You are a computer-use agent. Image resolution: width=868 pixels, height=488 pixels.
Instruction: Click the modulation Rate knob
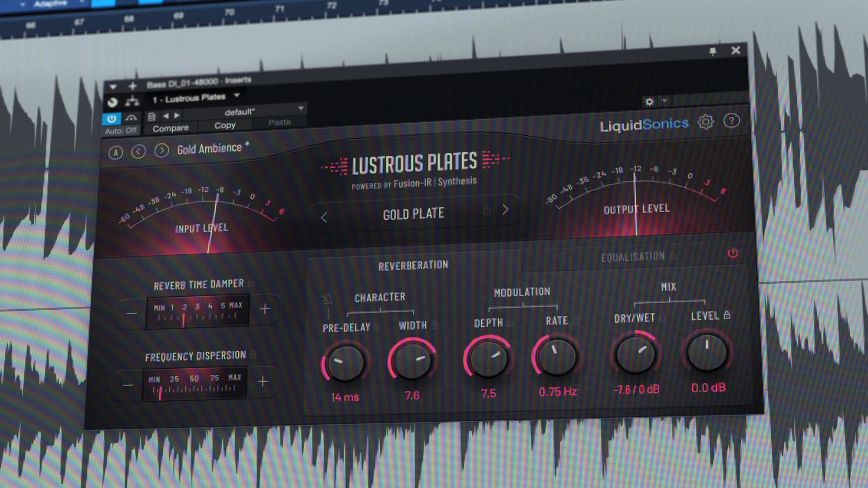point(557,356)
